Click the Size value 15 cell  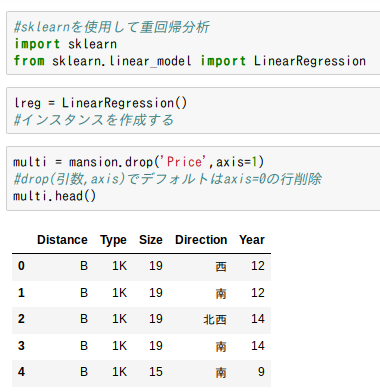click(x=156, y=372)
